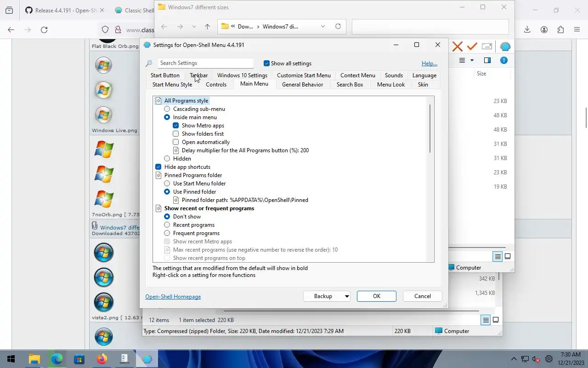This screenshot has height=368, width=588.
Task: Click the Size column header in Explorer
Action: (481, 74)
